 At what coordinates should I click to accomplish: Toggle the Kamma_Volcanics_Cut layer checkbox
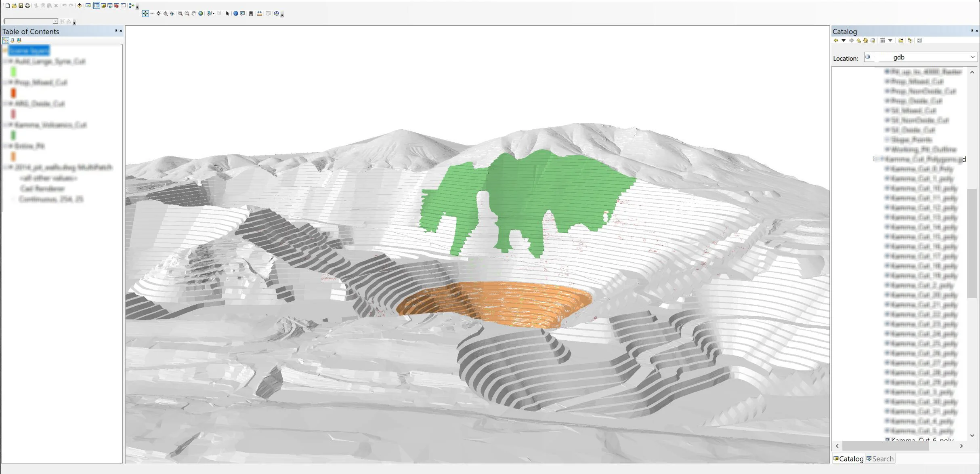(11, 125)
